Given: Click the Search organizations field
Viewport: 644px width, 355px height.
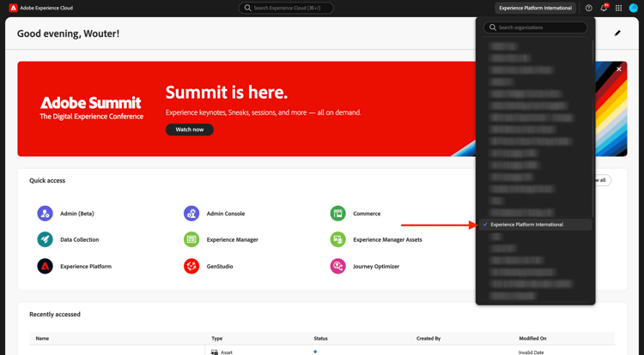Looking at the screenshot, I should click(x=536, y=27).
